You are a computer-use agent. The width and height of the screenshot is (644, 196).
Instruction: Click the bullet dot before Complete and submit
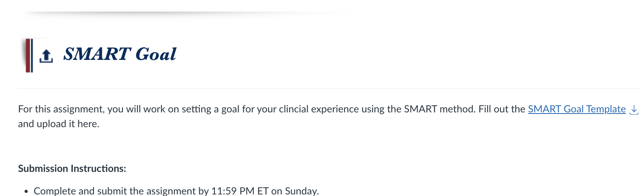[x=26, y=191]
